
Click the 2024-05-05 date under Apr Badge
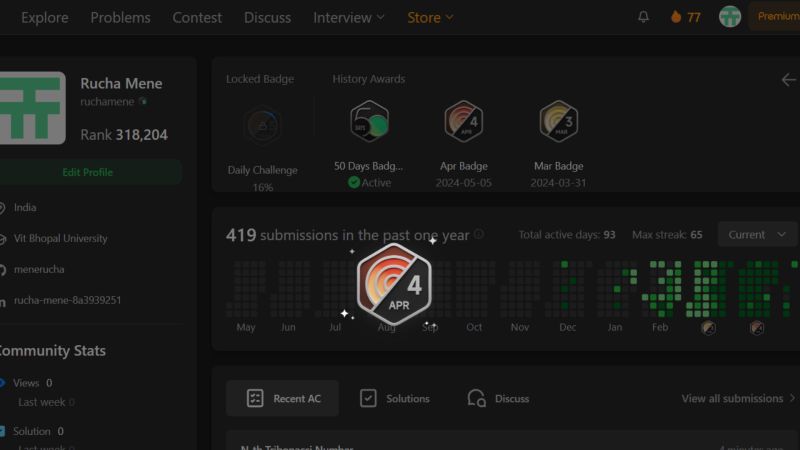(x=463, y=183)
